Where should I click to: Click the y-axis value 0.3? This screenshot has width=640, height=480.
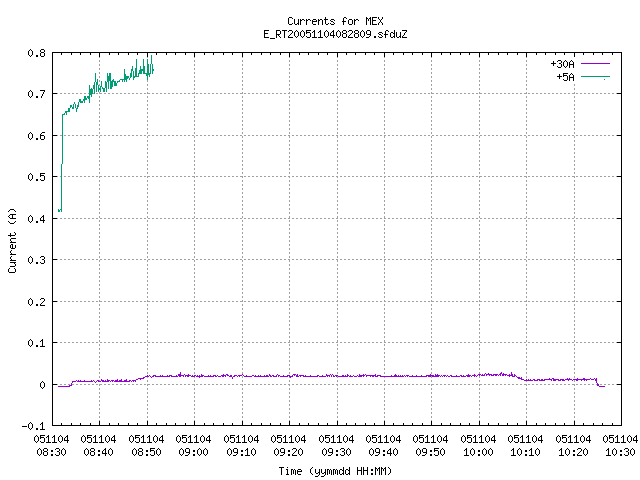pos(37,260)
